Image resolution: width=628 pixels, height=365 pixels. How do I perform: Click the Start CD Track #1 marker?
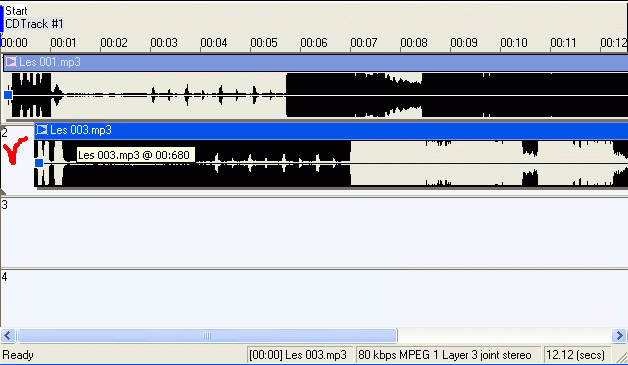click(x=34, y=18)
